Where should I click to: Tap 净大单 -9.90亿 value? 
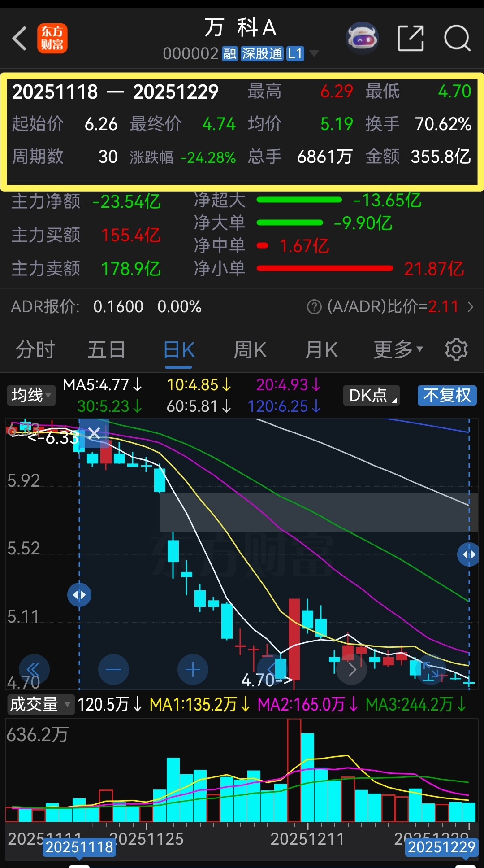click(363, 223)
